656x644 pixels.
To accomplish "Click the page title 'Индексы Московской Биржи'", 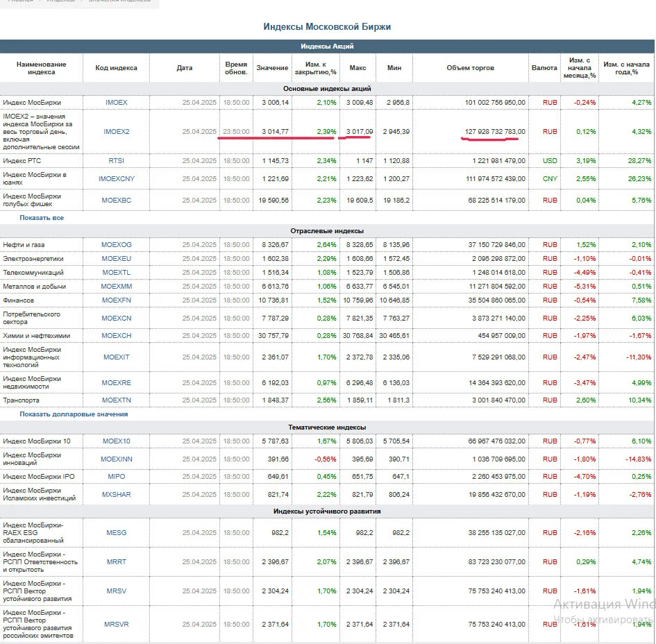I will click(x=327, y=27).
